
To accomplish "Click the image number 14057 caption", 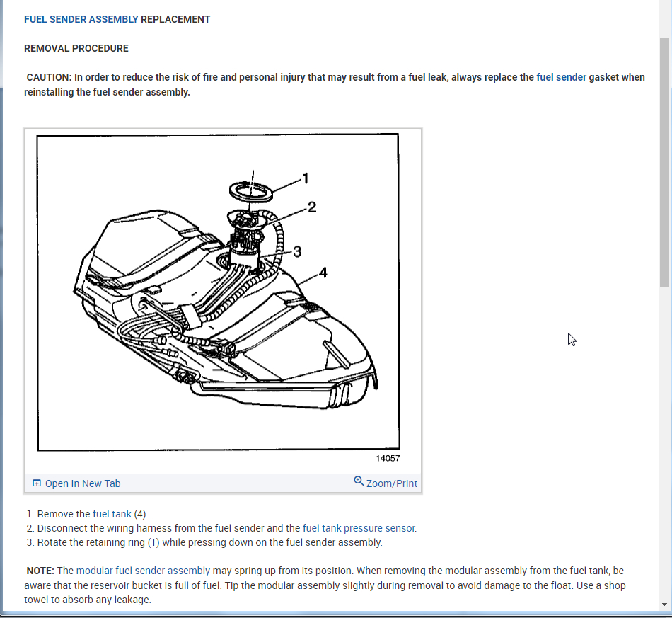I will click(x=388, y=459).
